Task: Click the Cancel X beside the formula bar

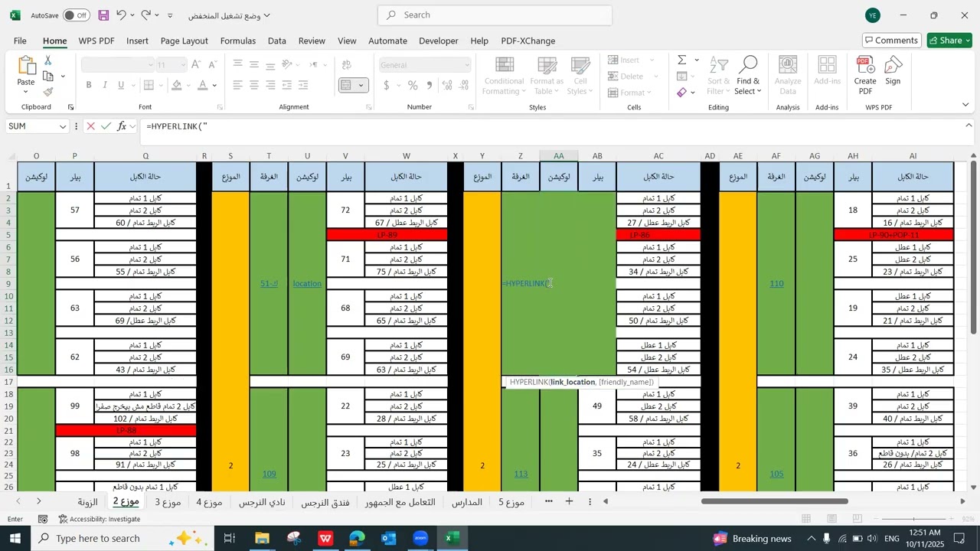Action: click(90, 126)
